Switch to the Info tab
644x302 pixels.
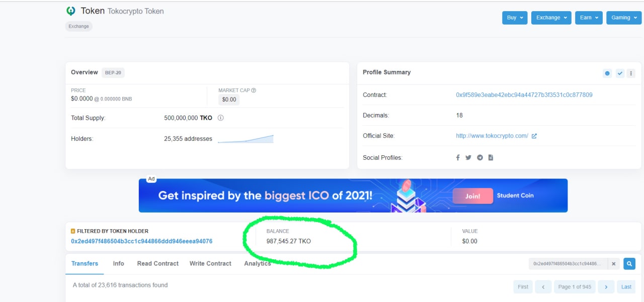pos(119,263)
